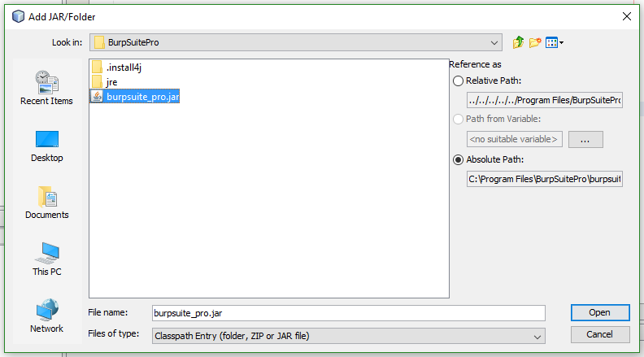This screenshot has width=644, height=357.
Task: Open the view mode menu icon
Action: click(x=554, y=42)
